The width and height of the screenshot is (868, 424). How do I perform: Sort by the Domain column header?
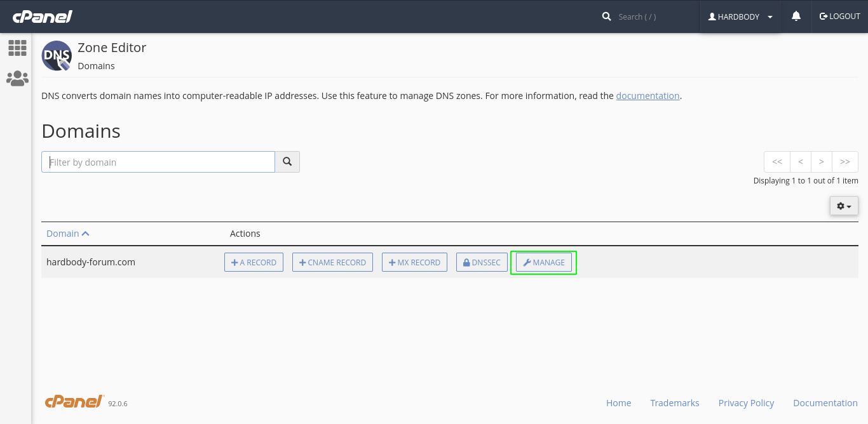(67, 234)
